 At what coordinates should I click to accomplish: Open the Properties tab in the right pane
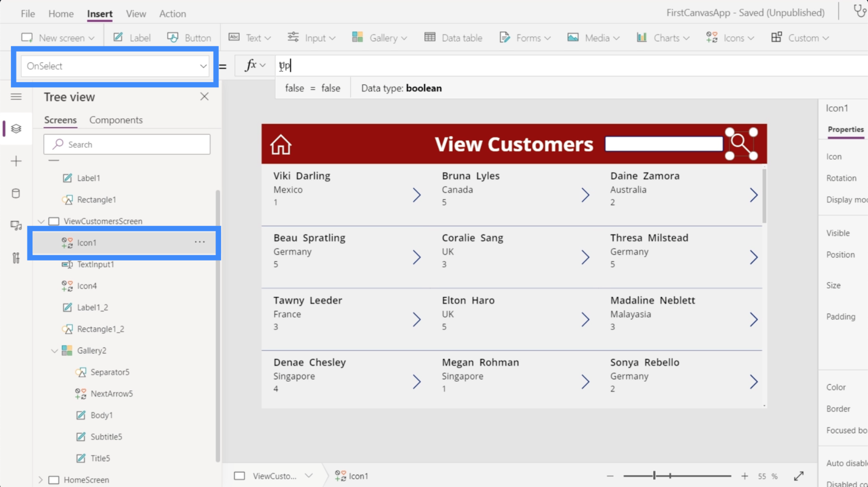click(x=845, y=129)
